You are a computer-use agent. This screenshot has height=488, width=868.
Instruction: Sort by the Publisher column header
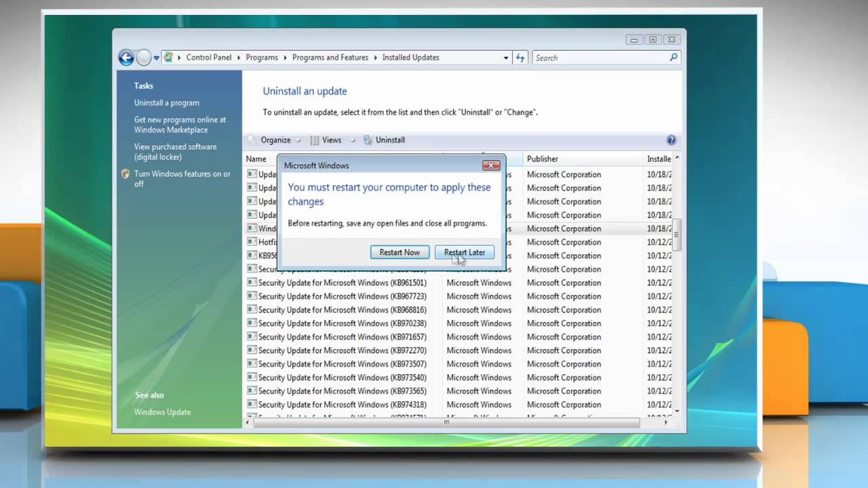[x=584, y=159]
